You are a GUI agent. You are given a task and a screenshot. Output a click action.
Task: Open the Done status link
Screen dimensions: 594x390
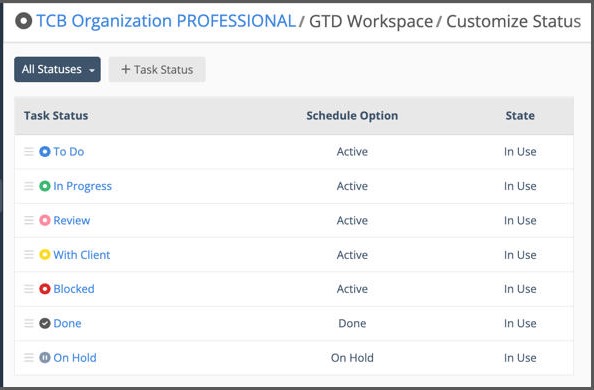pos(67,323)
